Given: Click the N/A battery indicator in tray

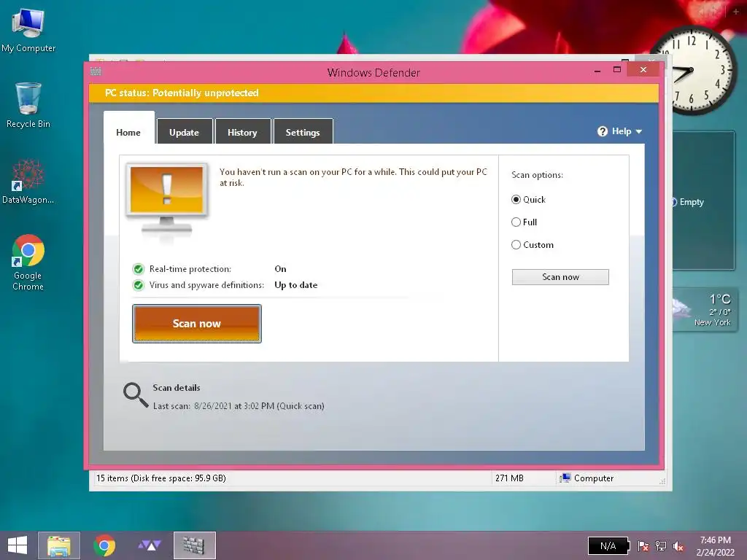Looking at the screenshot, I should tap(609, 546).
